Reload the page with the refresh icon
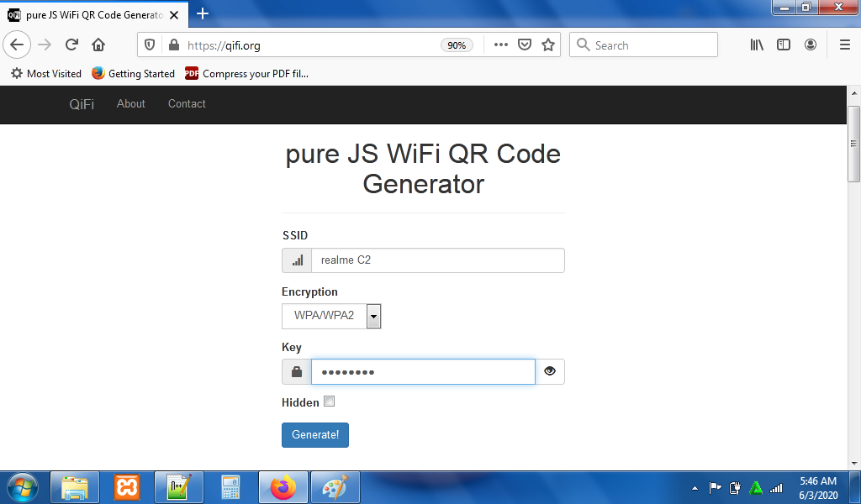This screenshot has width=861, height=504. pos(71,45)
